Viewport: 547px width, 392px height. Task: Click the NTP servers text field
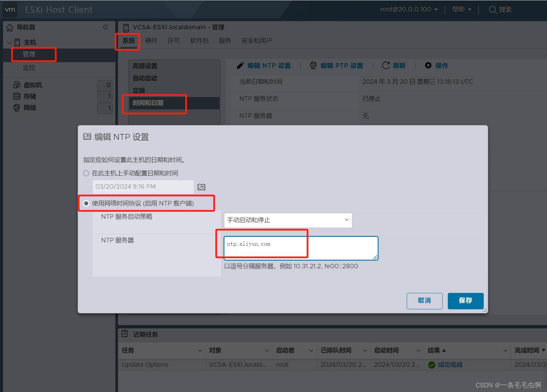click(301, 248)
